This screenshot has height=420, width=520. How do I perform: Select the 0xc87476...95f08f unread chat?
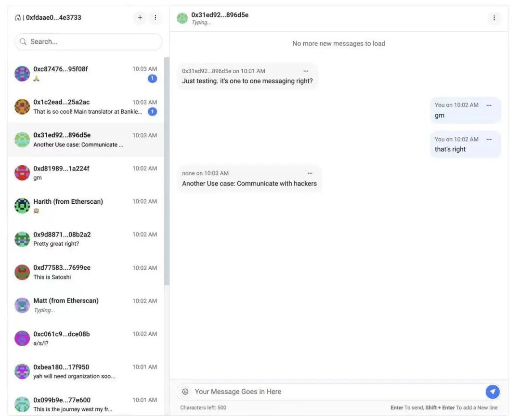coord(86,73)
